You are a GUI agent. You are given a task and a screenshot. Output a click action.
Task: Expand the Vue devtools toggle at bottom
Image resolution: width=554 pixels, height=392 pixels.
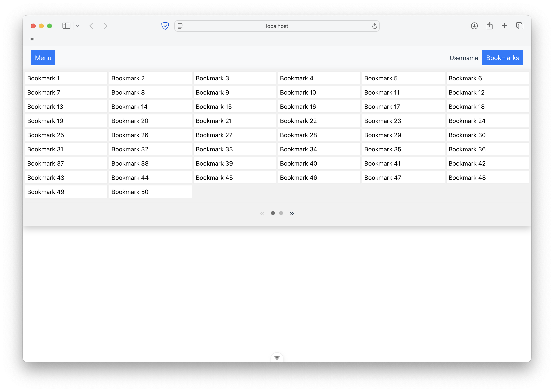point(277,358)
